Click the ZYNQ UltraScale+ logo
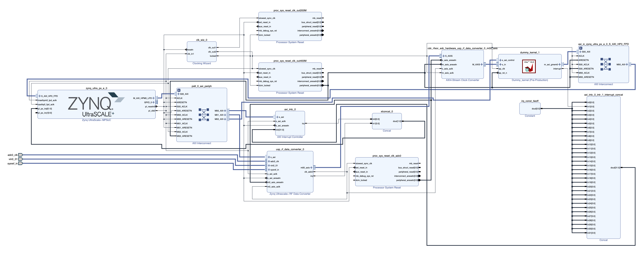Viewport: 644px width, 256px height. click(96, 105)
